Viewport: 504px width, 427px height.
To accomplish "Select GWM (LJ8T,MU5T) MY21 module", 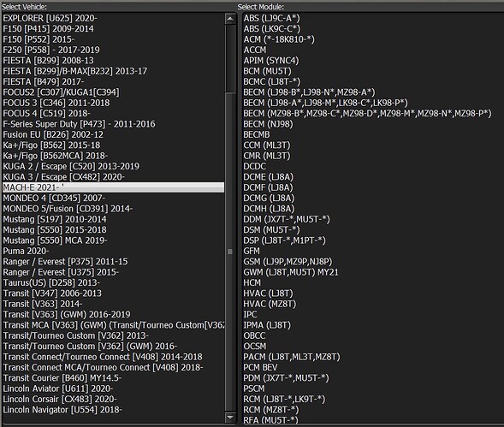I will pos(291,272).
